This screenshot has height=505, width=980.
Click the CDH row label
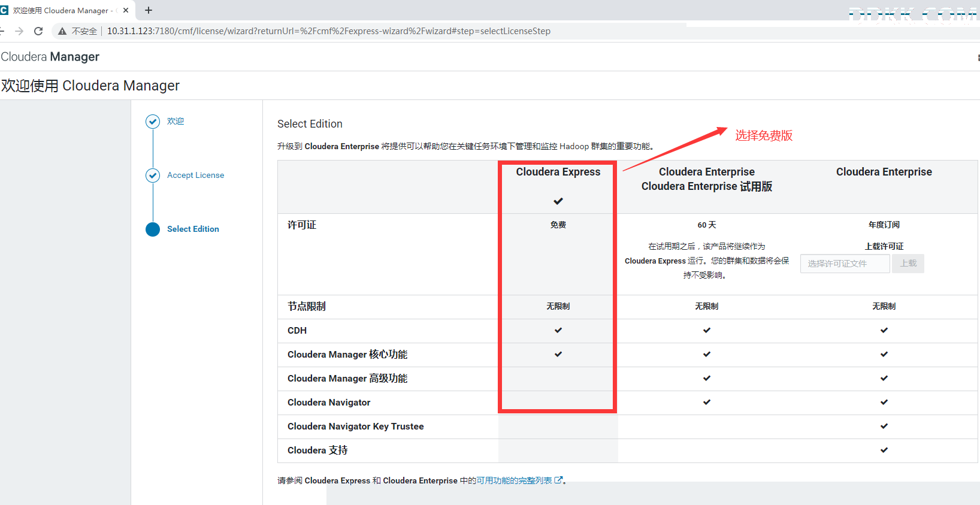click(297, 331)
